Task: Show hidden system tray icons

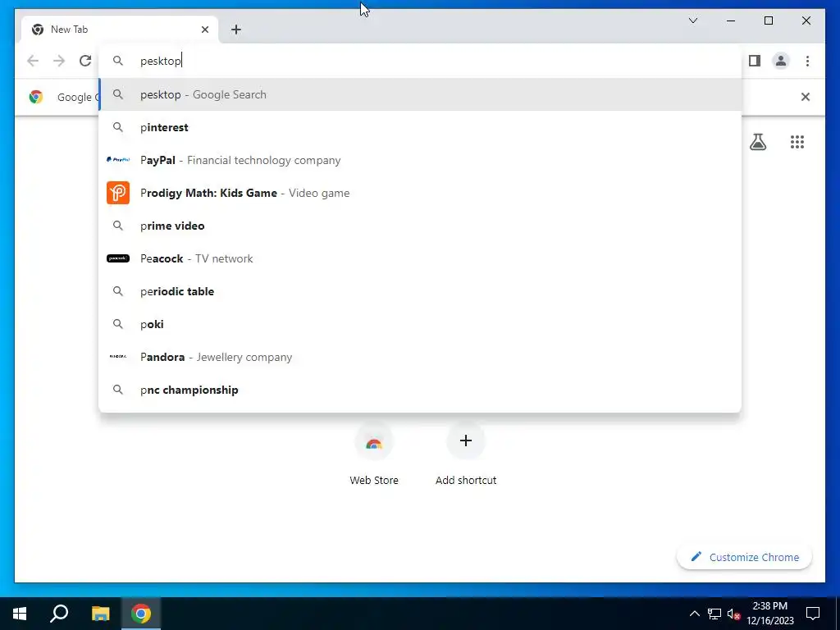Action: 694,614
